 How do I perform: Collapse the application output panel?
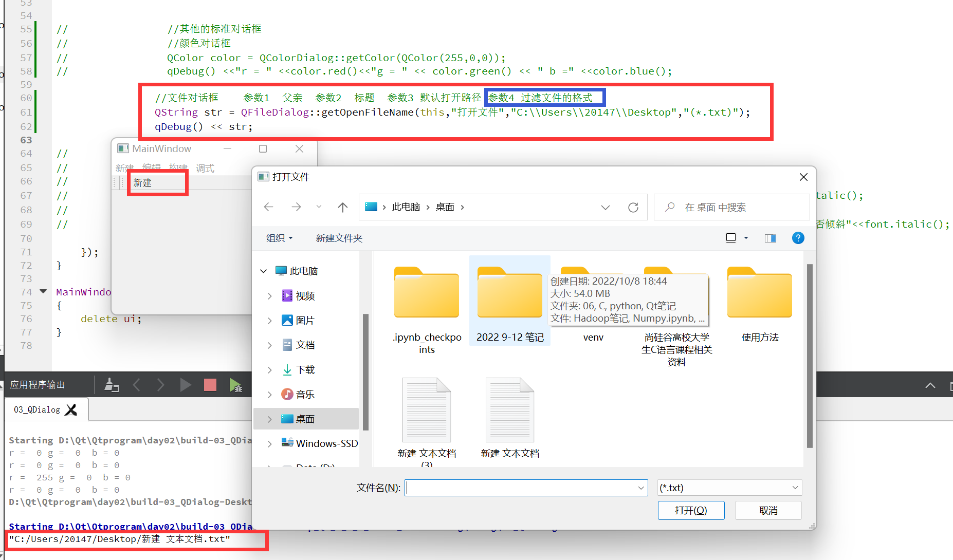point(930,385)
